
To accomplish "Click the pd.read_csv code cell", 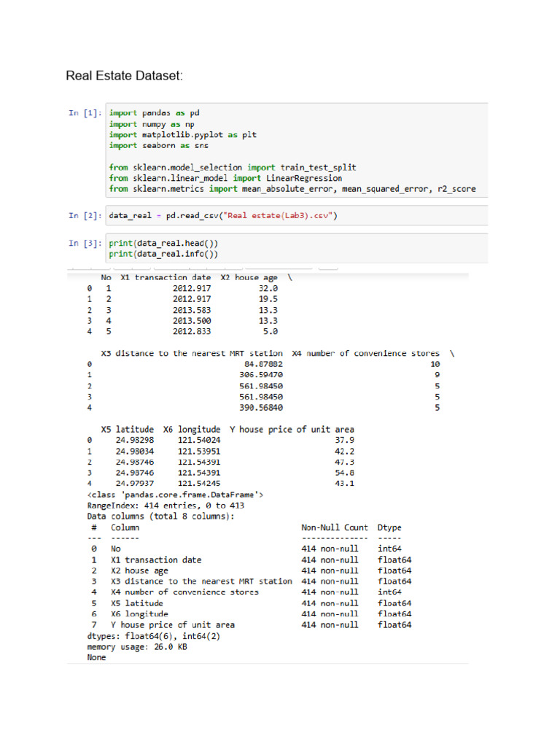I will (297, 215).
